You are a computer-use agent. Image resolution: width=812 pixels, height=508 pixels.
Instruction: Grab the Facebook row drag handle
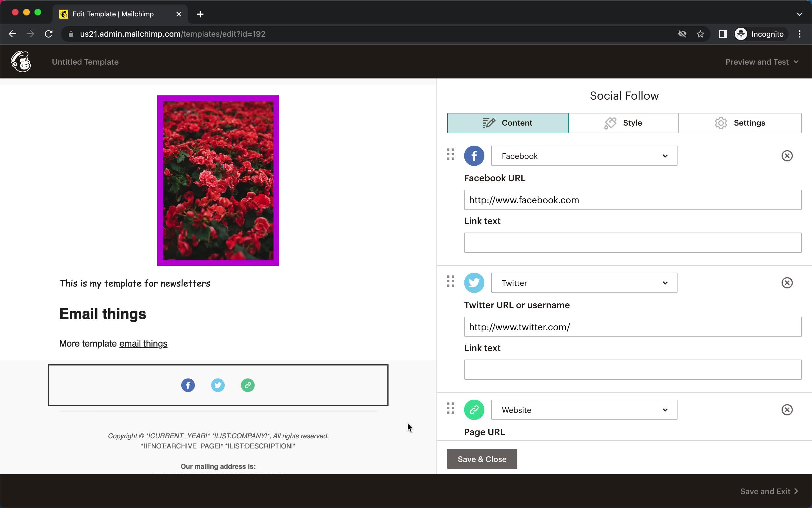click(x=450, y=154)
